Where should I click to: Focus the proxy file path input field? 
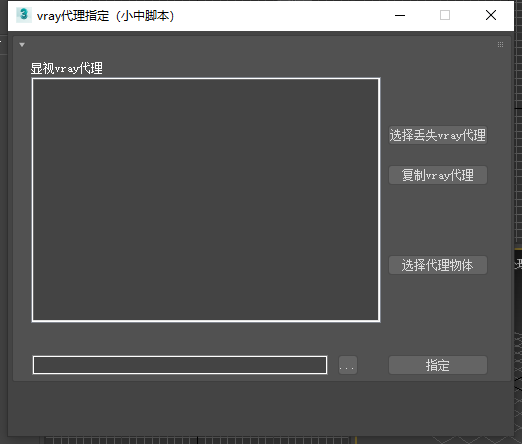(180, 365)
